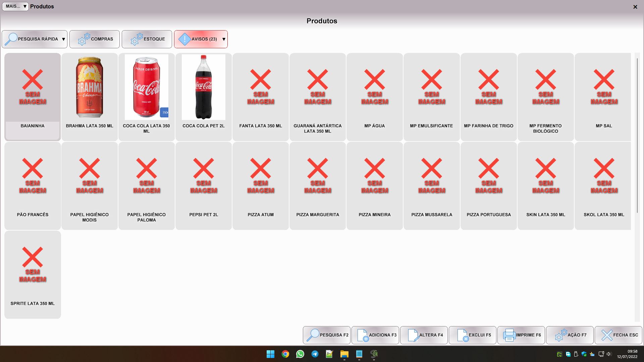Open the MAIS... dropdown menu
This screenshot has width=644, height=362.
click(x=15, y=6)
